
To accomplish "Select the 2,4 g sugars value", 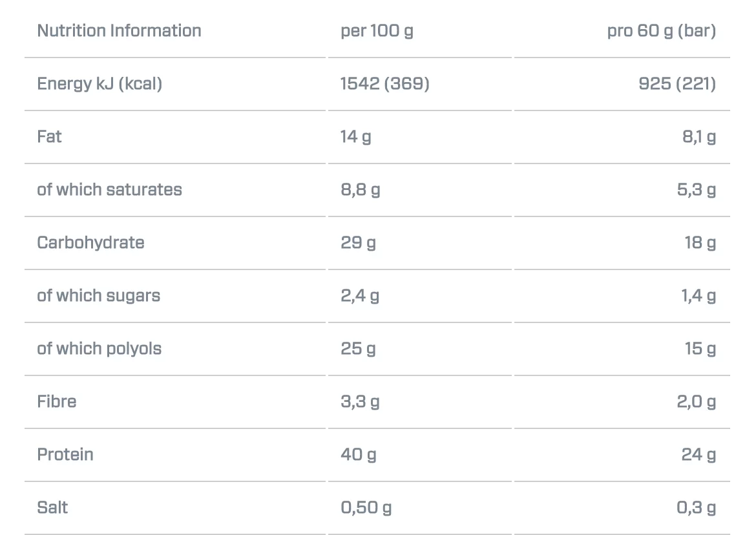I will pos(360,295).
